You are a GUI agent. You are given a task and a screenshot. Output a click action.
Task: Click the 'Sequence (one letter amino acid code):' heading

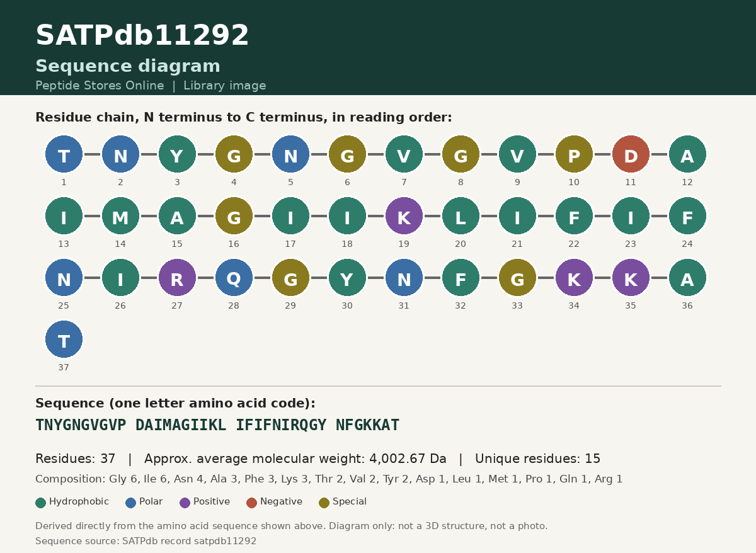click(x=175, y=404)
